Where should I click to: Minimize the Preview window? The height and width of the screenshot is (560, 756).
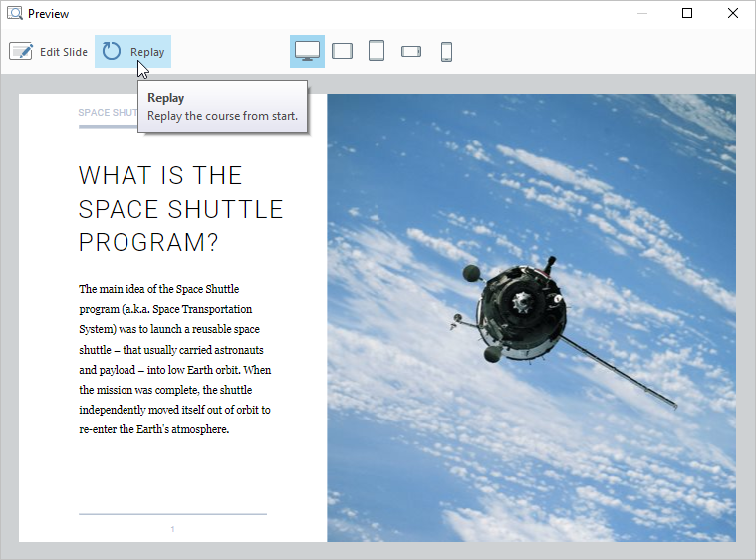click(641, 14)
